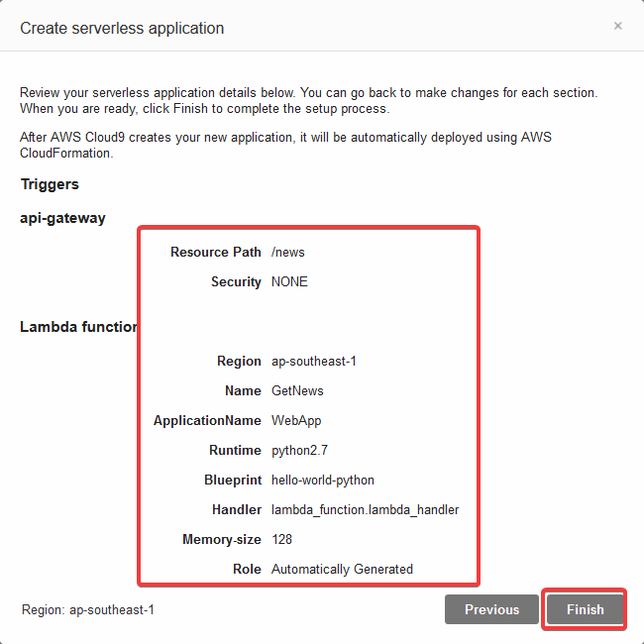Click the Finish button
Viewport: 644px width, 644px height.
(585, 609)
